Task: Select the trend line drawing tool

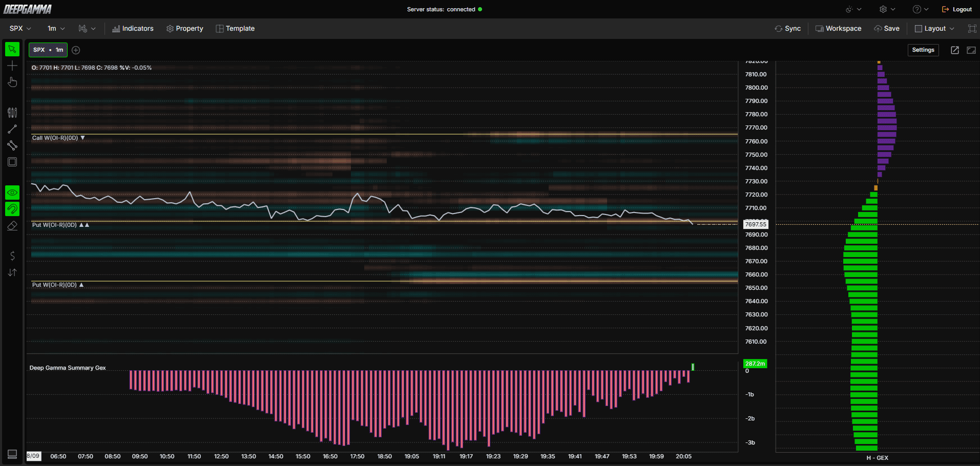Action: 12,129
